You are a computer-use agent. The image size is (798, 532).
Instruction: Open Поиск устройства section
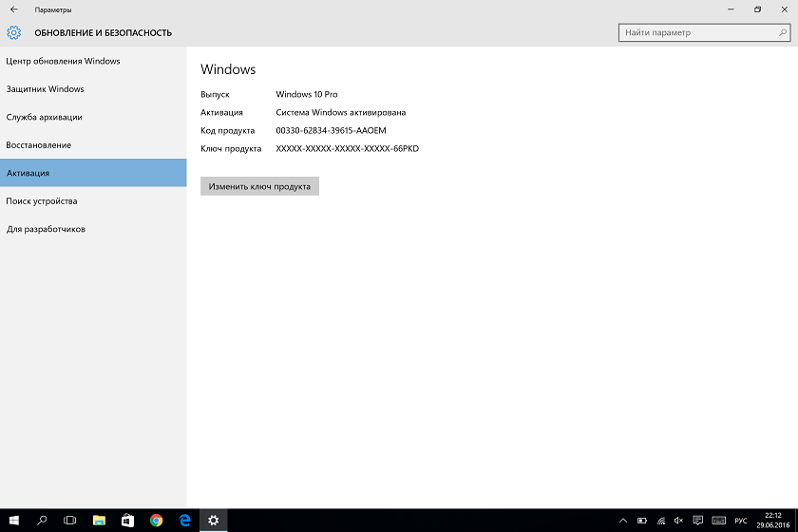tap(93, 201)
